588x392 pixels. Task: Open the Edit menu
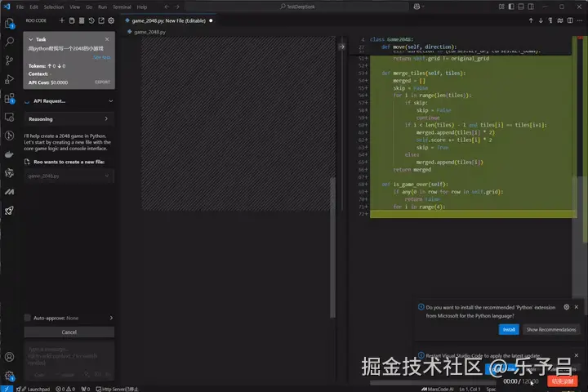33,7
